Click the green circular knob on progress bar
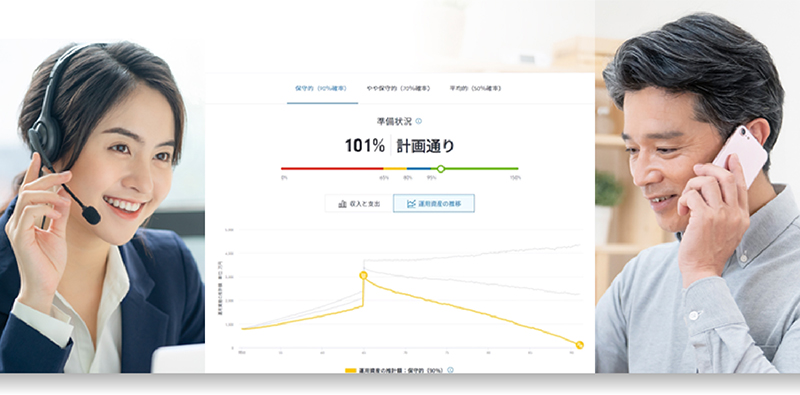 (441, 168)
